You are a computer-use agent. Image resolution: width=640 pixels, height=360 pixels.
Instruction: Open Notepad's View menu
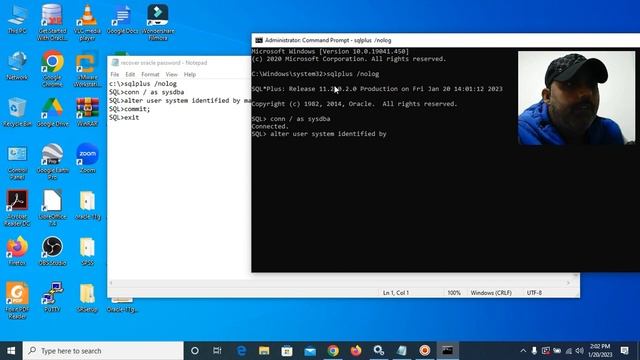[171, 74]
